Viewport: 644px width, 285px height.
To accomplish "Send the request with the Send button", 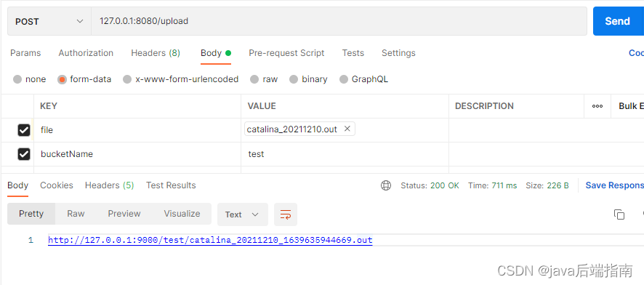I will [x=617, y=21].
